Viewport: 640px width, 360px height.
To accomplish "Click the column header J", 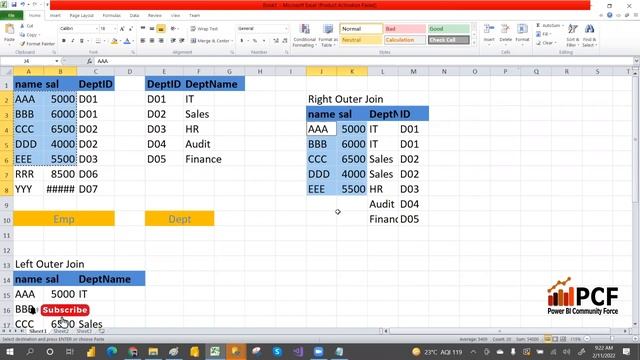I will tap(321, 71).
